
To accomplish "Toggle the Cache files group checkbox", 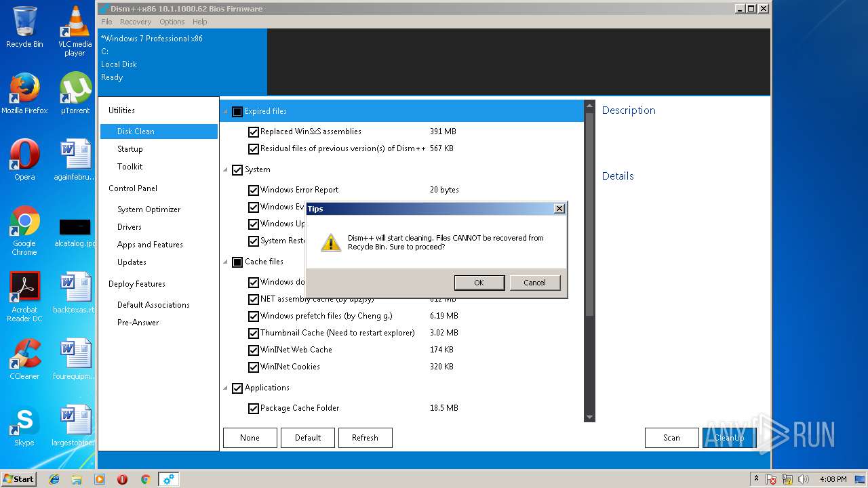I will [237, 262].
